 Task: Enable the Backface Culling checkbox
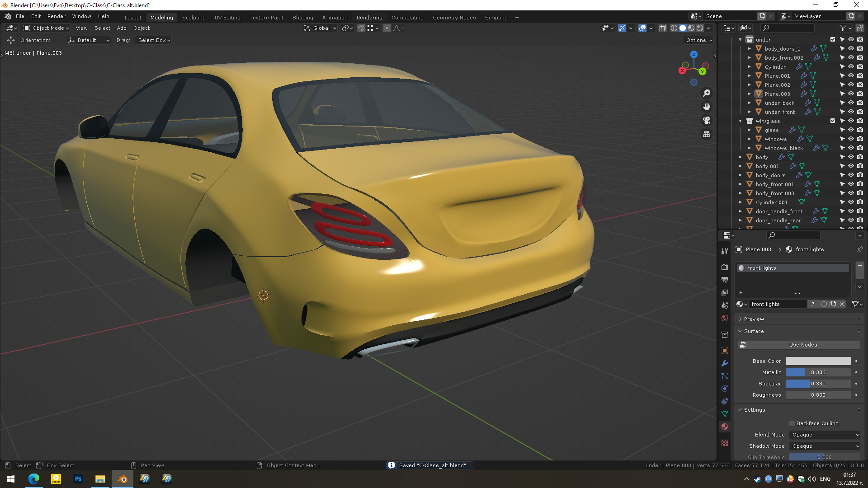792,423
